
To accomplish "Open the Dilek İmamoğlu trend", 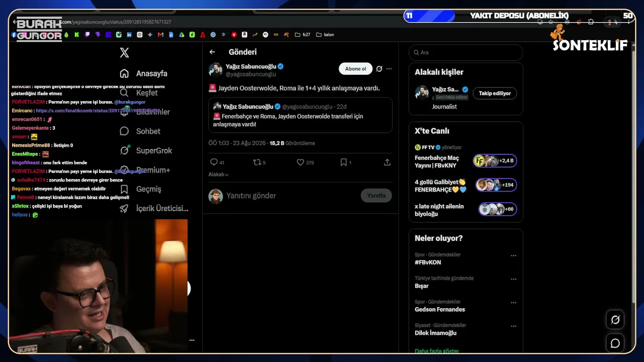I will point(436,333).
